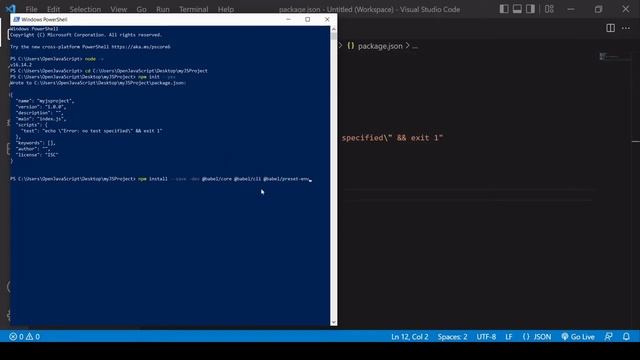Select the UTF-8 encoding status item
This screenshot has height=360, width=640.
pyautogui.click(x=486, y=336)
